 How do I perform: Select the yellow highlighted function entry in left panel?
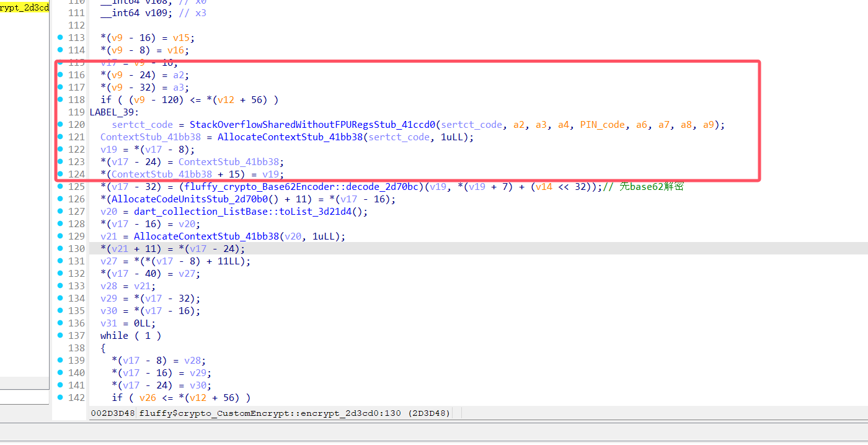24,9
